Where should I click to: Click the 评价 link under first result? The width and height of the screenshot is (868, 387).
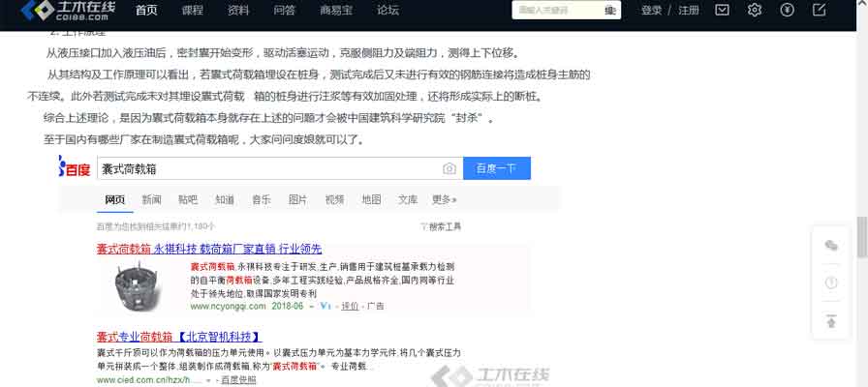pyautogui.click(x=350, y=306)
